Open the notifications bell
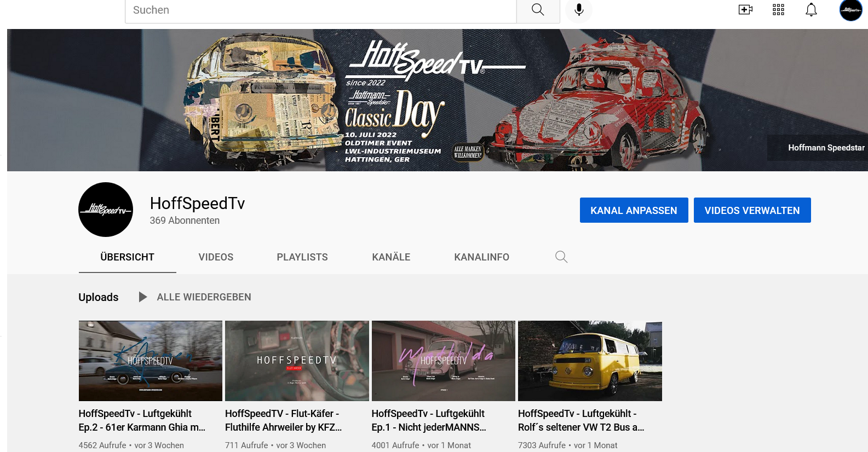 tap(811, 10)
